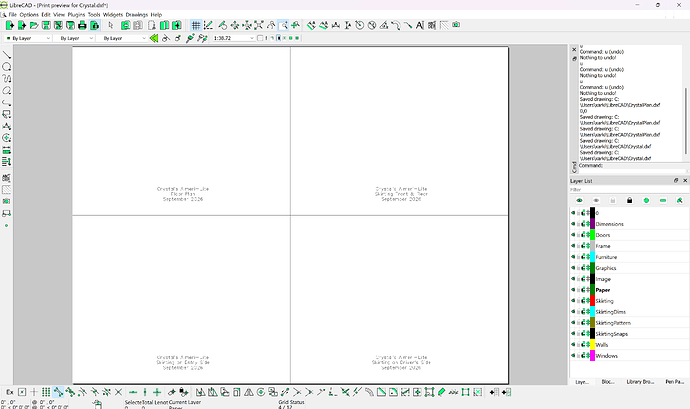Check the box beside scale dropdown

pyautogui.click(x=260, y=38)
